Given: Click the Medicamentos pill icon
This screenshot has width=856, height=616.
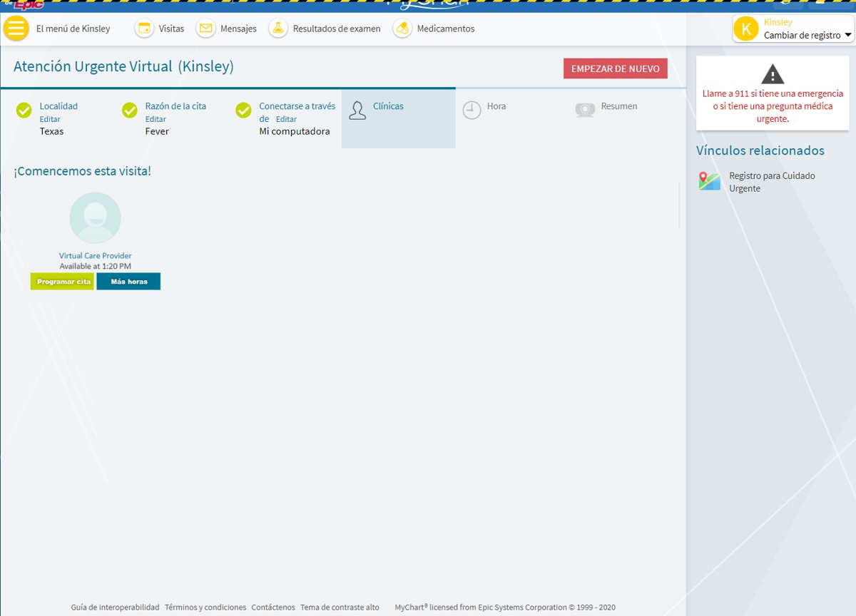Looking at the screenshot, I should [402, 29].
